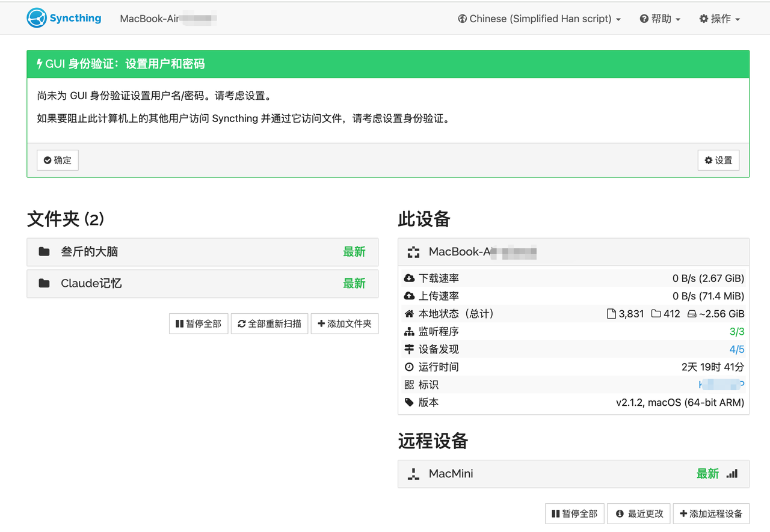Image resolution: width=770 pixels, height=532 pixels.
Task: Click the 4/5 discovery value
Action: [x=737, y=349]
